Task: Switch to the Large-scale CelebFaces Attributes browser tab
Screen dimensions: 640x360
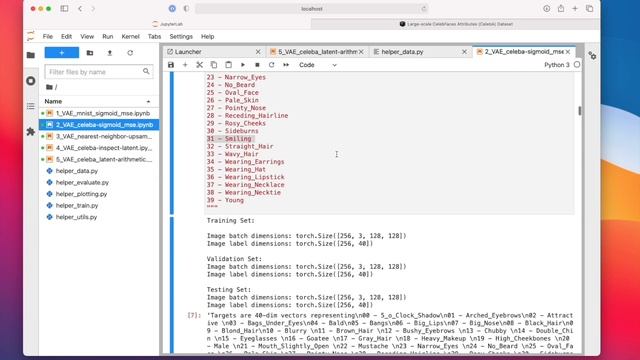Action: click(456, 24)
